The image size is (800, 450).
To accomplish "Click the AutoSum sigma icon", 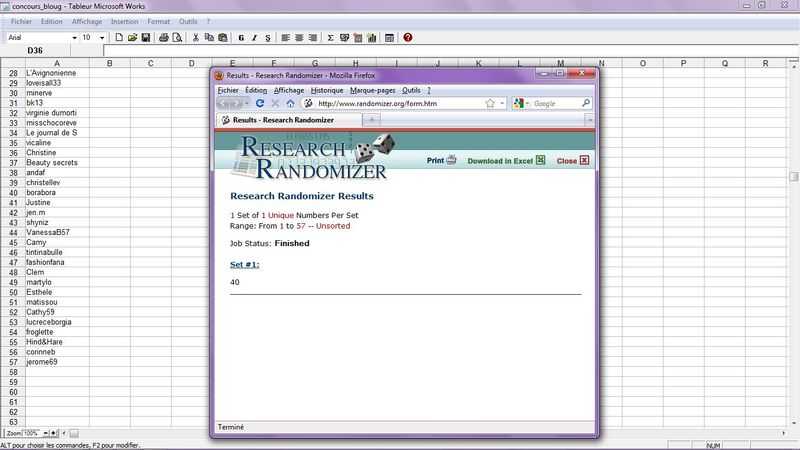I will coord(331,38).
